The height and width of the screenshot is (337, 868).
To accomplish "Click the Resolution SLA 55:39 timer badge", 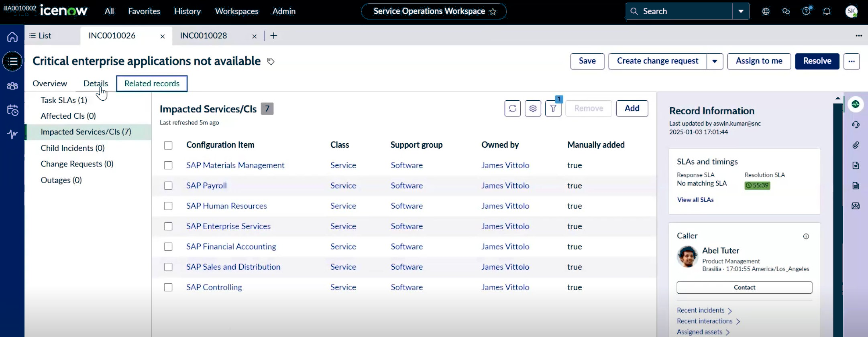I will (x=757, y=185).
